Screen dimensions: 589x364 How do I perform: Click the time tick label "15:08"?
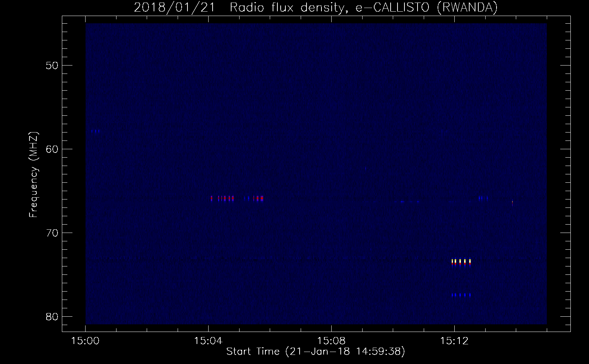pyautogui.click(x=331, y=341)
